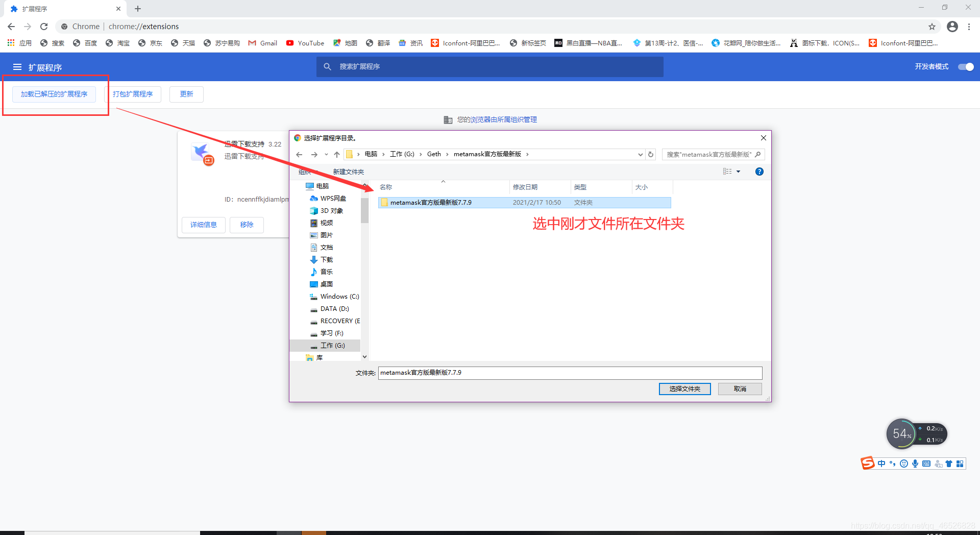Open the Chrome profile account icon
The image size is (980, 535).
coord(952,27)
